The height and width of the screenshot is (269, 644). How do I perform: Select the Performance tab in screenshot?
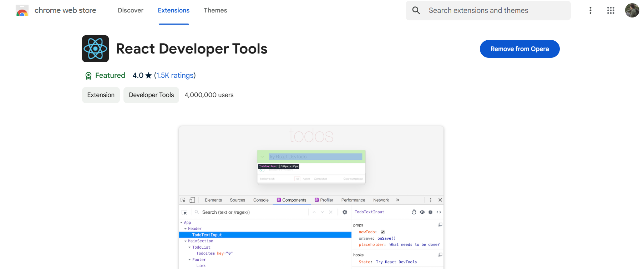coord(353,200)
